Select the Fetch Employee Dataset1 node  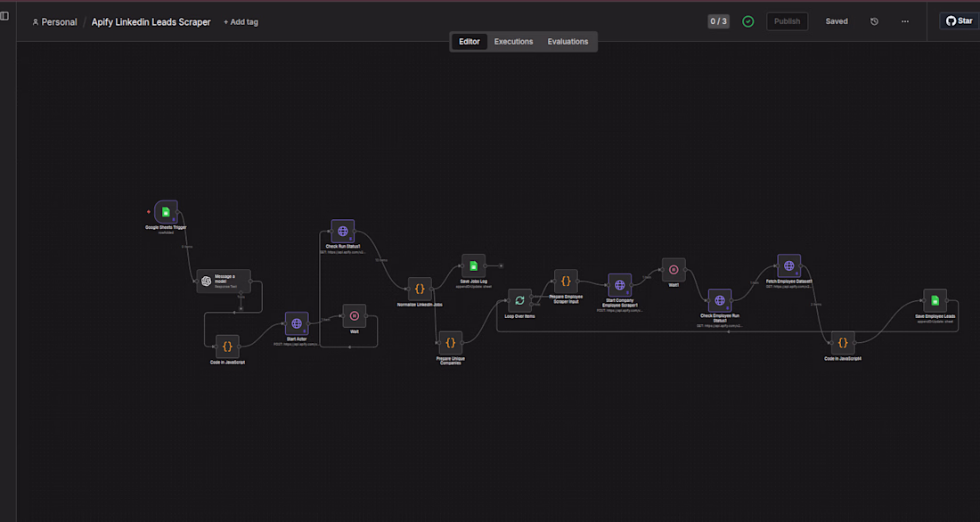point(789,265)
